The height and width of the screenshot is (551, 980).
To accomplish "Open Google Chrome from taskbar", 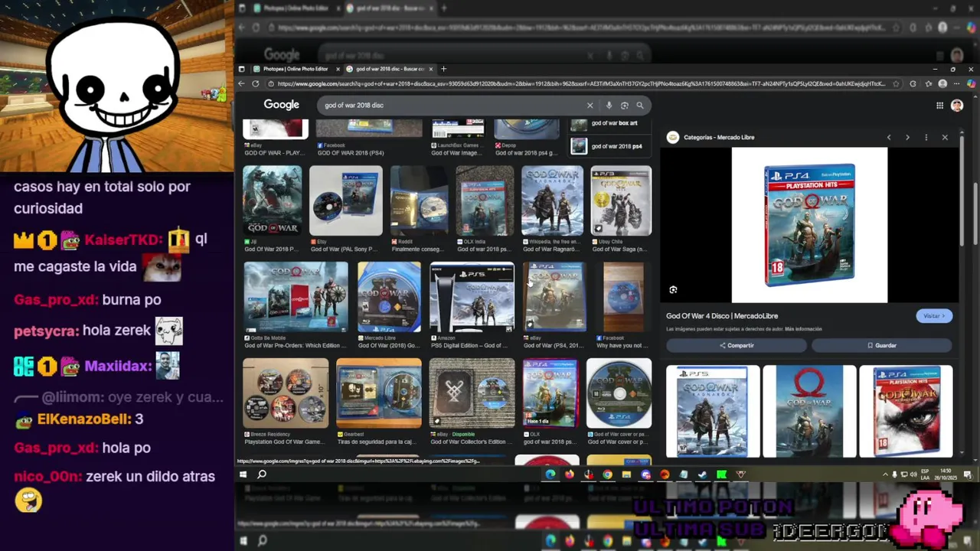I will [607, 474].
